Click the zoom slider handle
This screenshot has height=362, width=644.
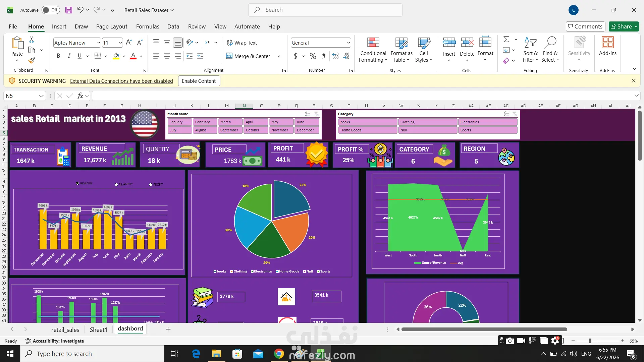[590, 341]
